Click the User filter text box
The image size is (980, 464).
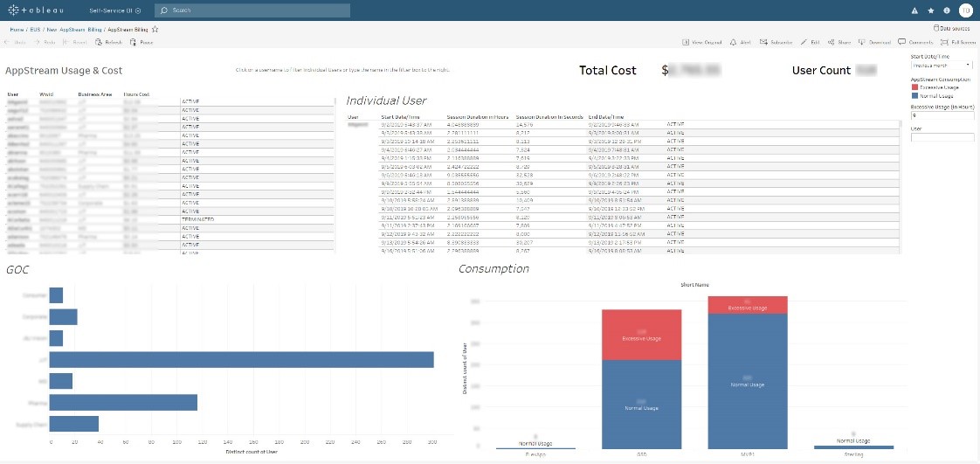click(x=942, y=137)
